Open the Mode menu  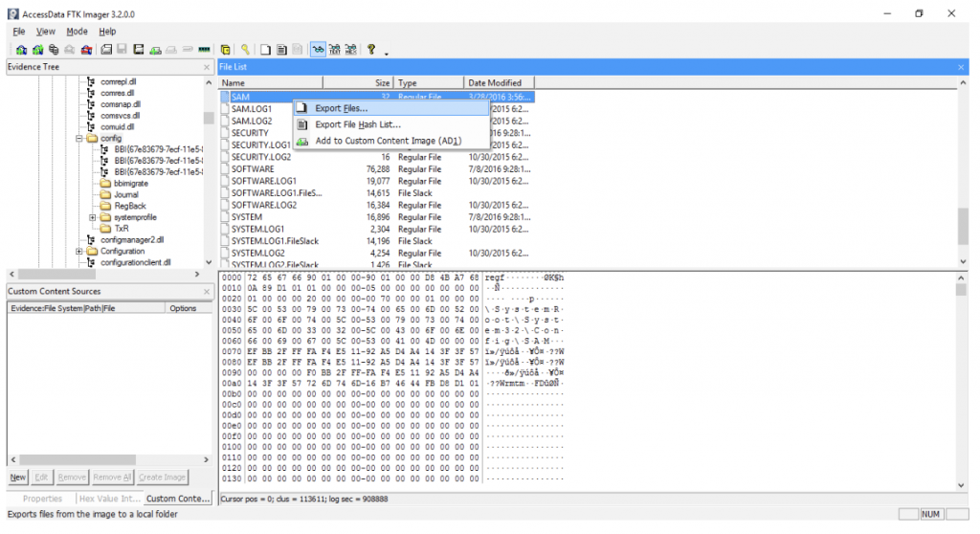click(77, 32)
